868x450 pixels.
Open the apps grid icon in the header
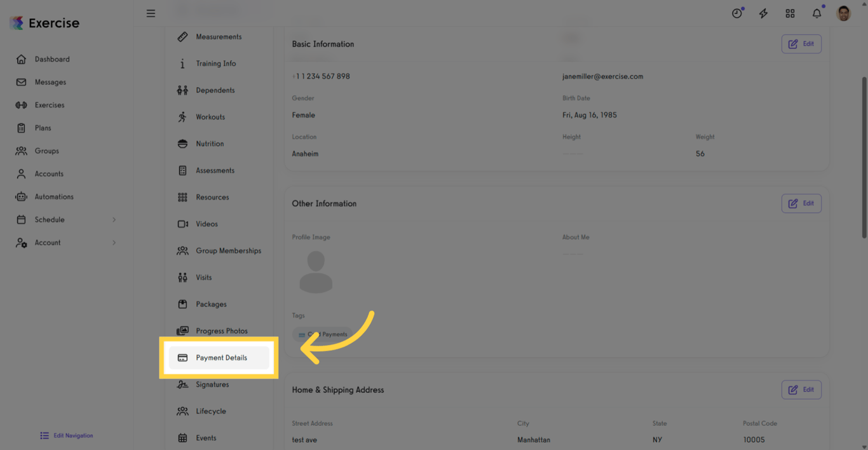[x=790, y=13]
